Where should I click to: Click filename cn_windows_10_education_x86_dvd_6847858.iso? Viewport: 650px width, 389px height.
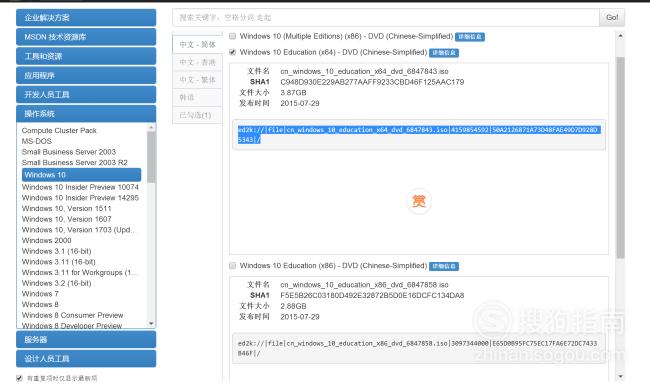tap(364, 285)
